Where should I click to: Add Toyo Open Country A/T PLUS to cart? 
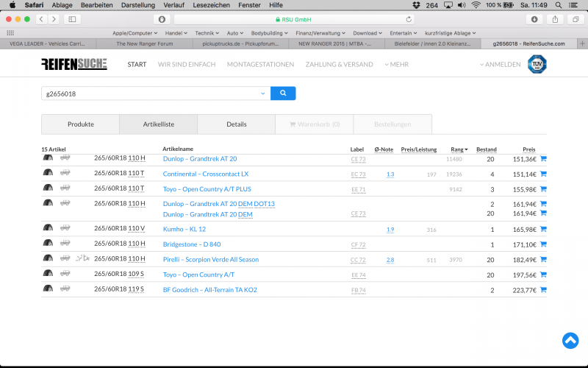pyautogui.click(x=543, y=189)
